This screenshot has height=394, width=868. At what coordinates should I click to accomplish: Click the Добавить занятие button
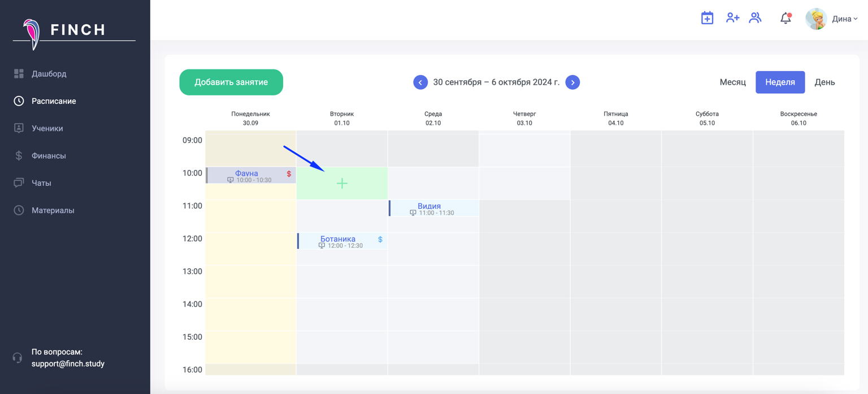coord(231,82)
